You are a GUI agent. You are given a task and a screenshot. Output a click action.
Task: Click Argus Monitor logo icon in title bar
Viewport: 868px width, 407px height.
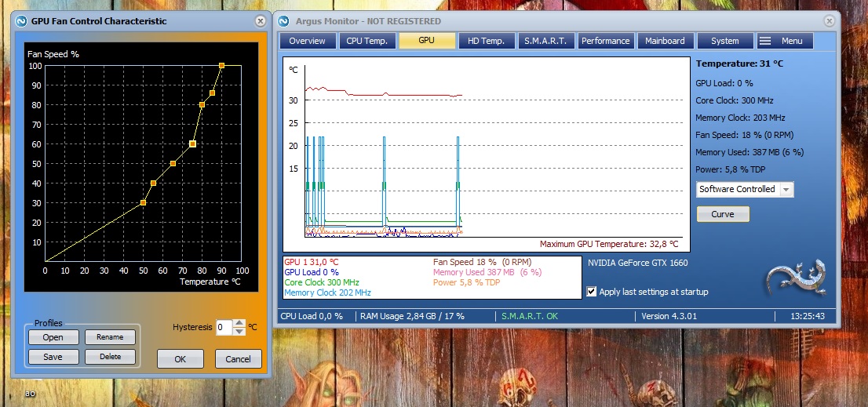click(283, 22)
